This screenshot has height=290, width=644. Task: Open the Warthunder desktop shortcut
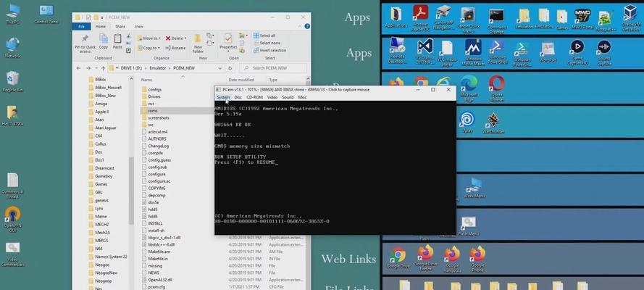click(493, 123)
